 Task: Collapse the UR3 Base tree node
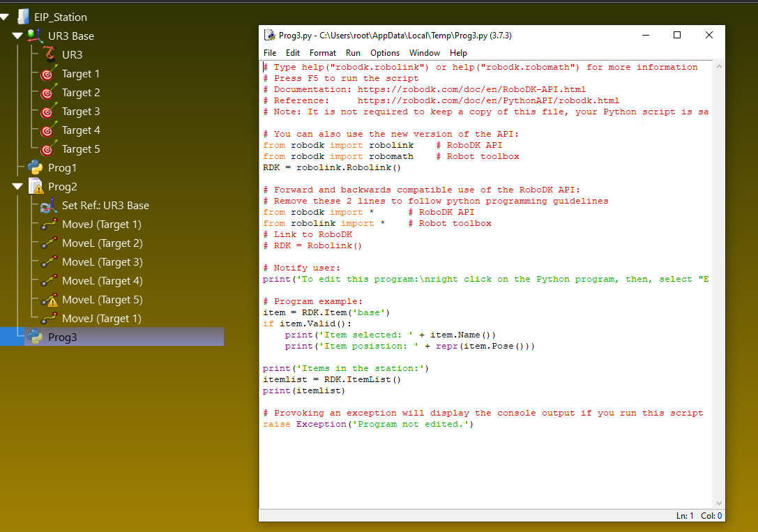(17, 36)
